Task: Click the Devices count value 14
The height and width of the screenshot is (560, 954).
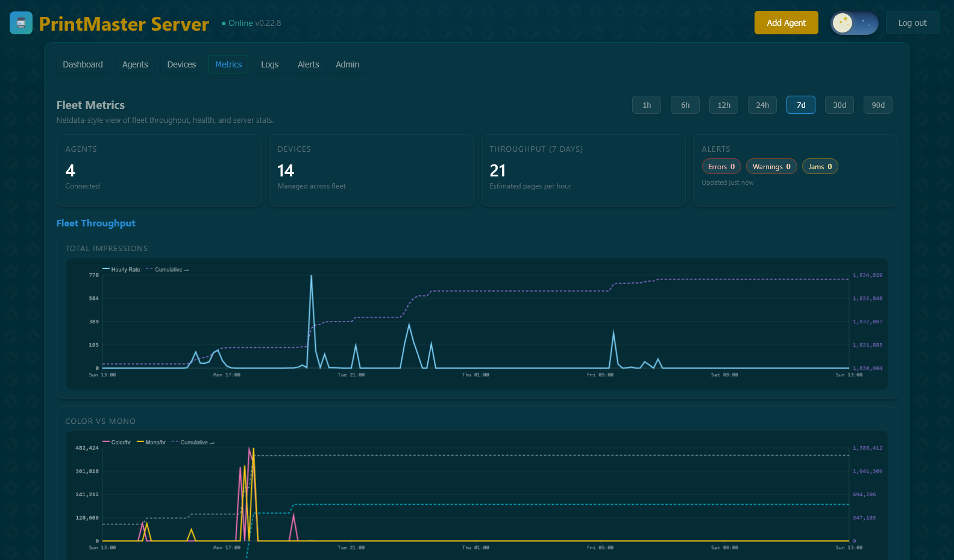Action: (286, 171)
